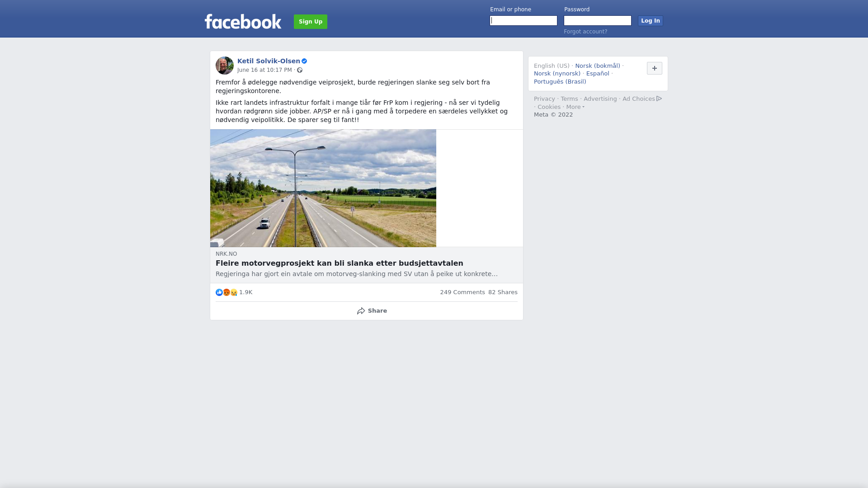The height and width of the screenshot is (488, 868).
Task: Switch language to Norsk (bokmål)
Action: (598, 66)
